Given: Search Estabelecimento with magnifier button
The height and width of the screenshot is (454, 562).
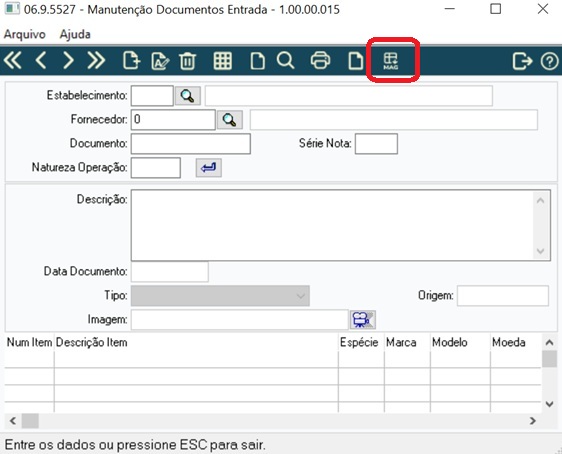Looking at the screenshot, I should coord(187,96).
